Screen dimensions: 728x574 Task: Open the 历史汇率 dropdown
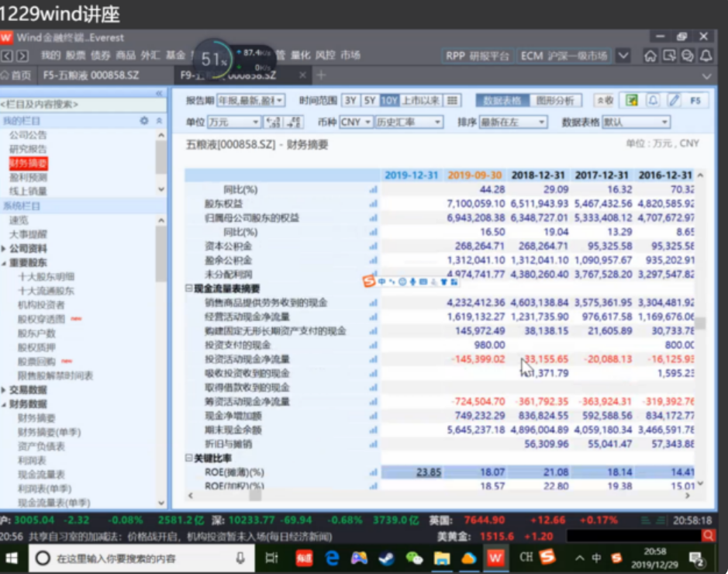408,122
